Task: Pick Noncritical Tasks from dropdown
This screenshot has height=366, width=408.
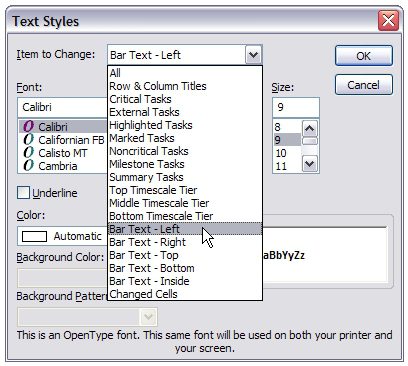Action: (x=185, y=151)
